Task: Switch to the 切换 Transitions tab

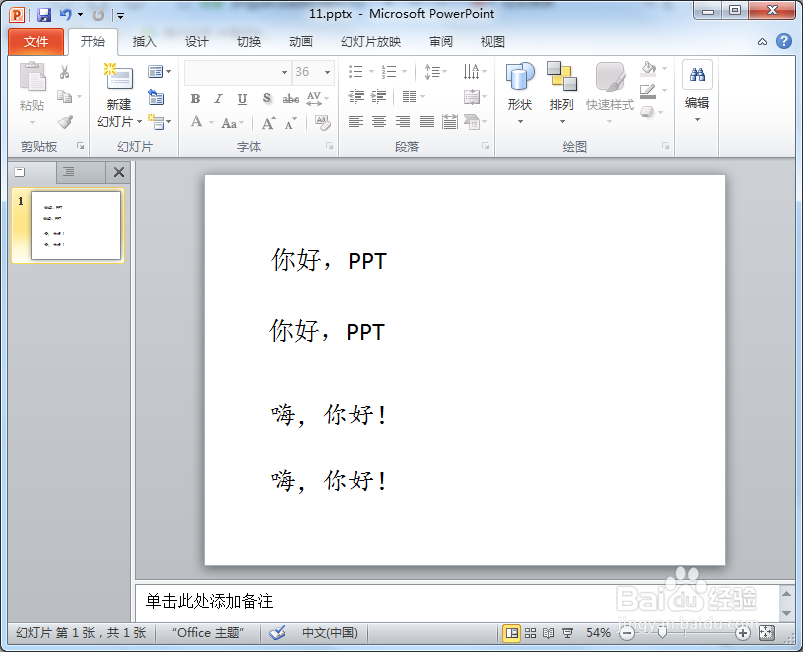Action: 249,41
